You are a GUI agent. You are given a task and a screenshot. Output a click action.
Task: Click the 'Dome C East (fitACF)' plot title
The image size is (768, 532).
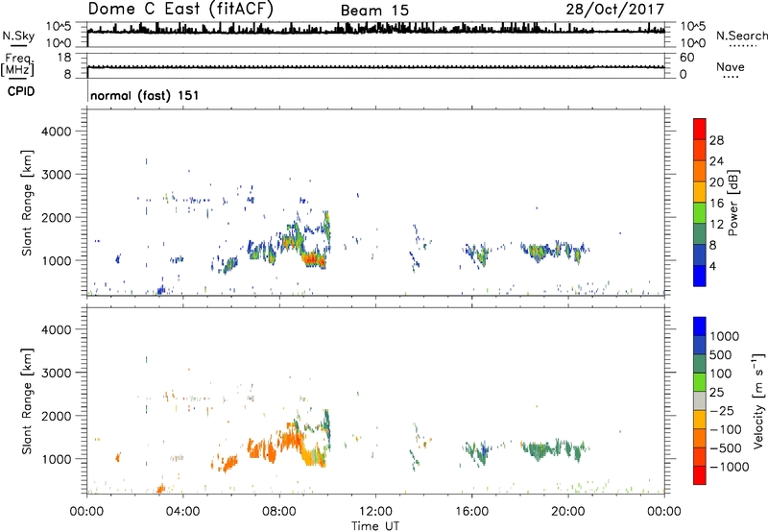tap(180, 9)
